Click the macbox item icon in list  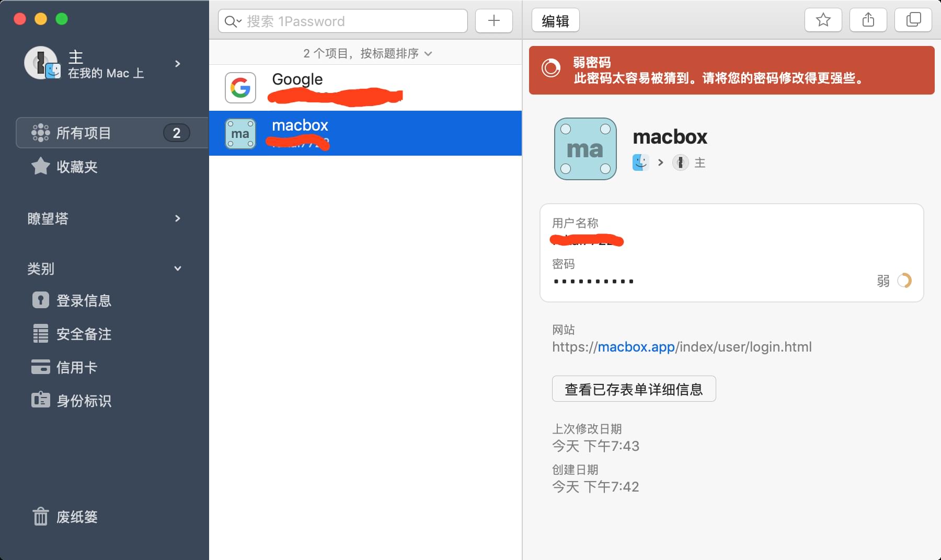point(240,134)
